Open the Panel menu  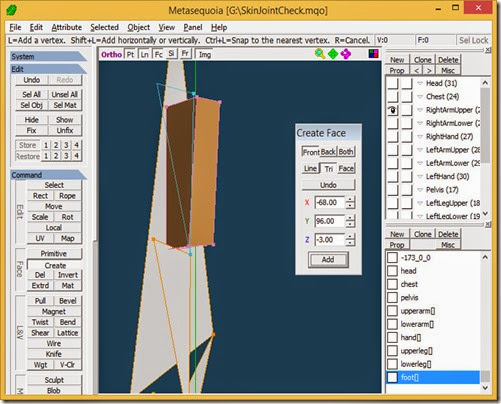point(193,27)
